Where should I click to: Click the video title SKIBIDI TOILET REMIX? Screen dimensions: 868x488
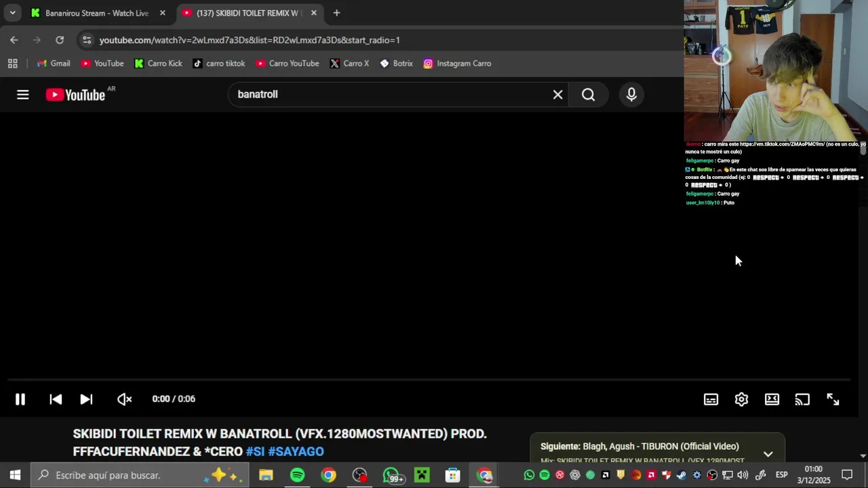coord(279,443)
